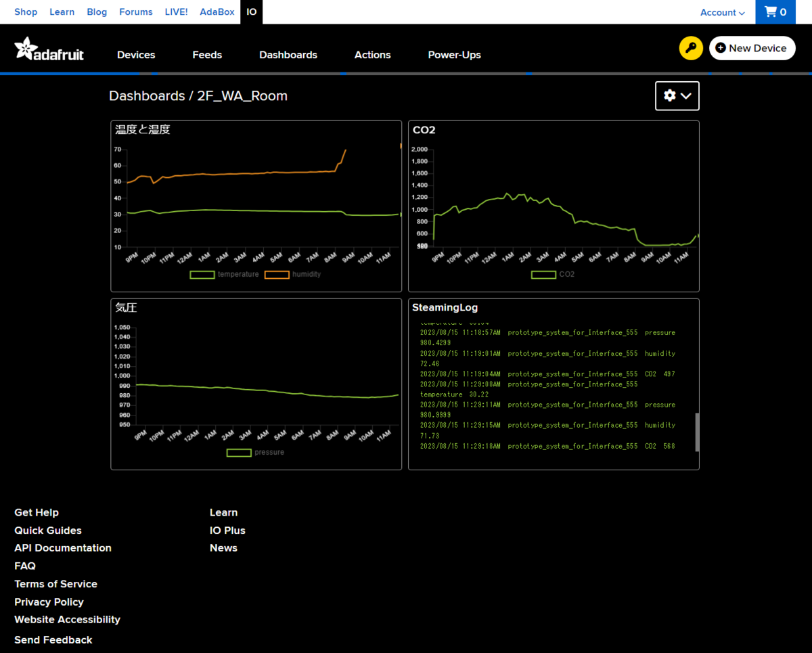Image resolution: width=812 pixels, height=653 pixels.
Task: Open LIVE! in top bar
Action: point(176,12)
